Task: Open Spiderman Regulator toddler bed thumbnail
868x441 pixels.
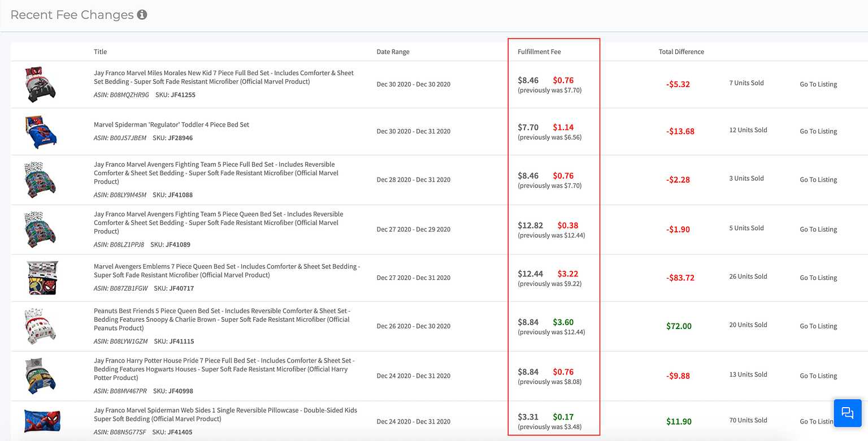Action: point(41,132)
